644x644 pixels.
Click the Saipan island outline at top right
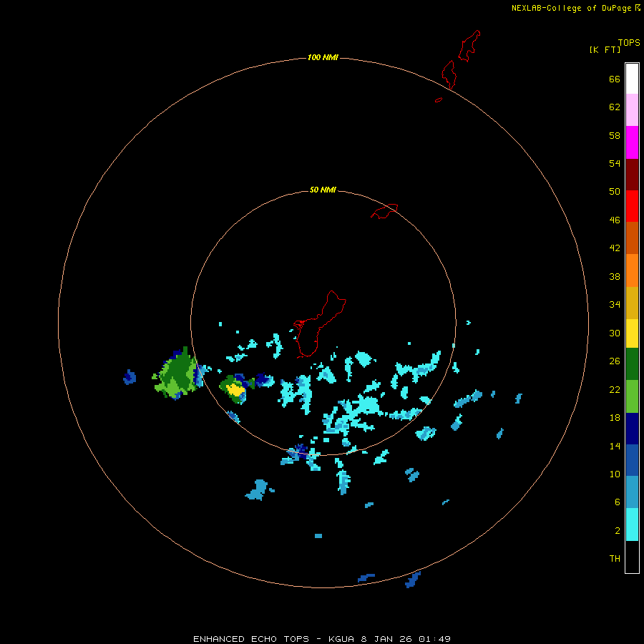(469, 46)
